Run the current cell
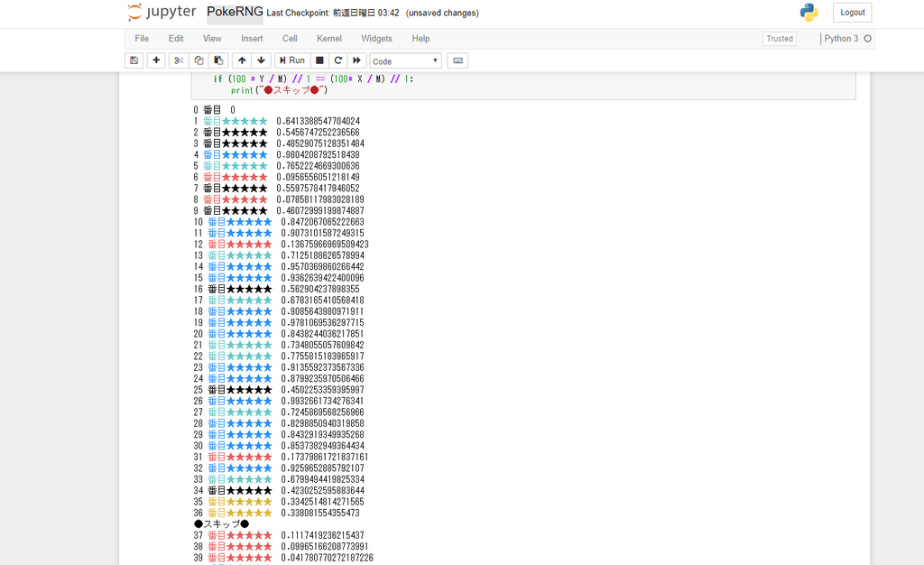924x565 pixels. 292,60
